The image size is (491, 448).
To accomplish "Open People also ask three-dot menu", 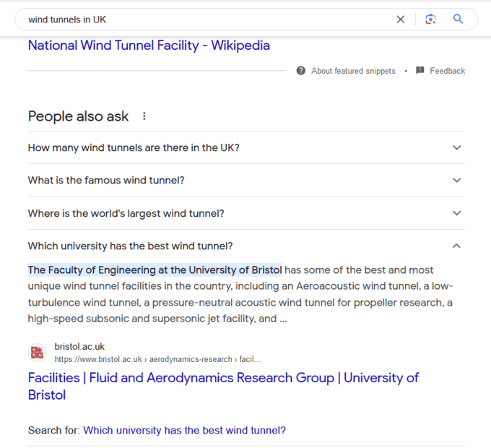I will click(144, 116).
